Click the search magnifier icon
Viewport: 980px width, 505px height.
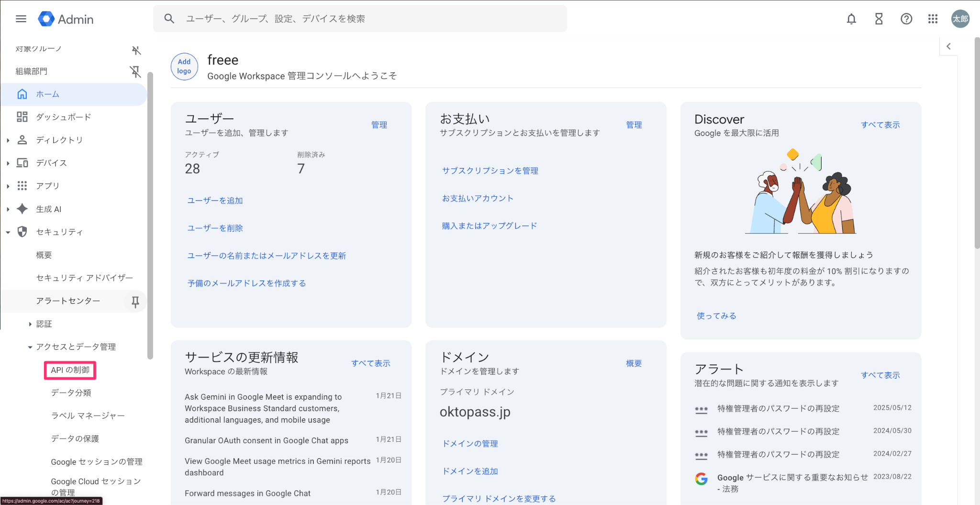[x=169, y=19]
